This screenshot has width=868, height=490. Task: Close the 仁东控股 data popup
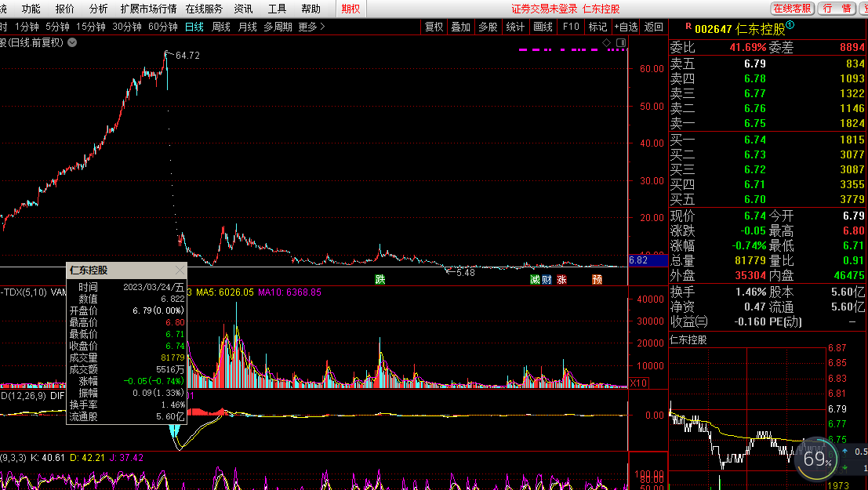pos(180,270)
